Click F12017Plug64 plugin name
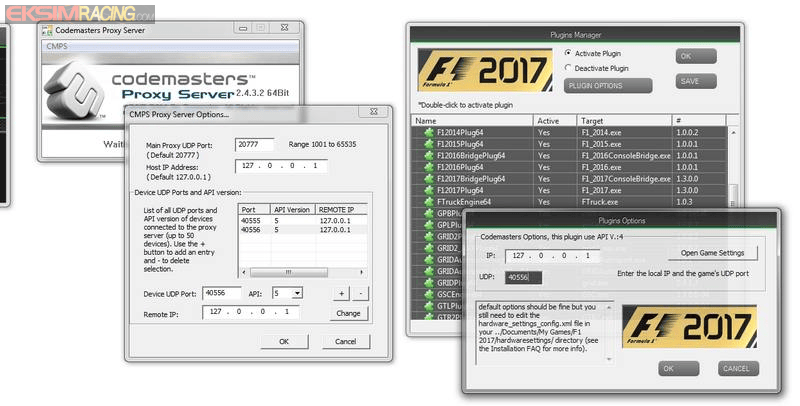 (x=460, y=191)
